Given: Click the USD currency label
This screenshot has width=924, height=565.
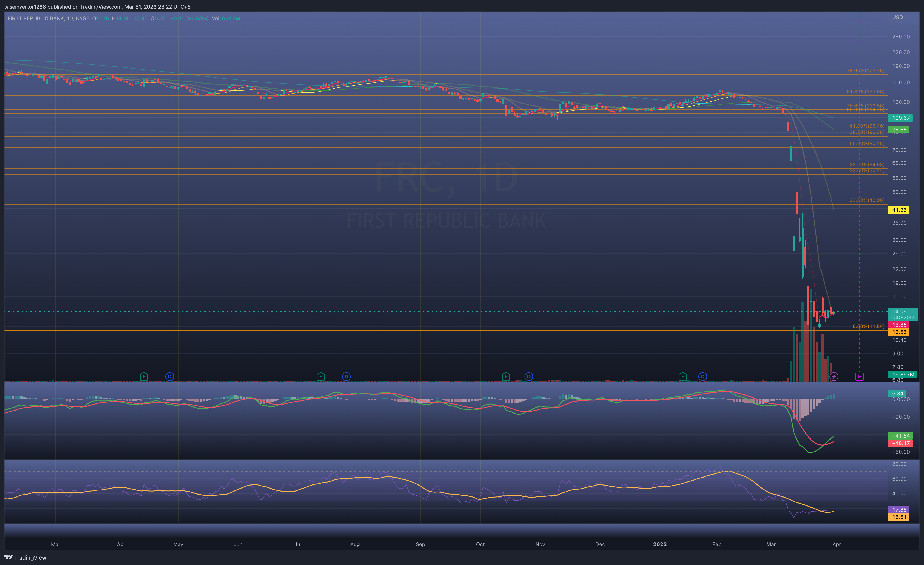Looking at the screenshot, I should pos(897,17).
